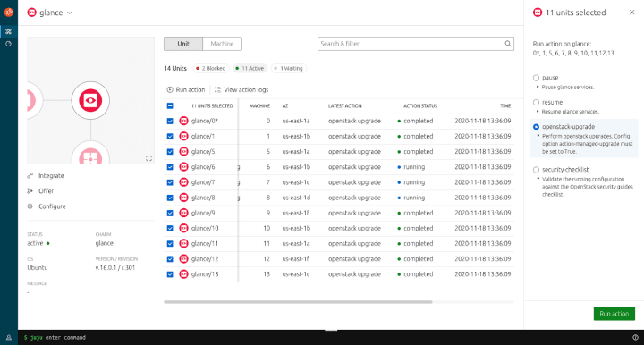Uncheck the glance/6 checkbox
The width and height of the screenshot is (644, 345).
click(x=170, y=167)
